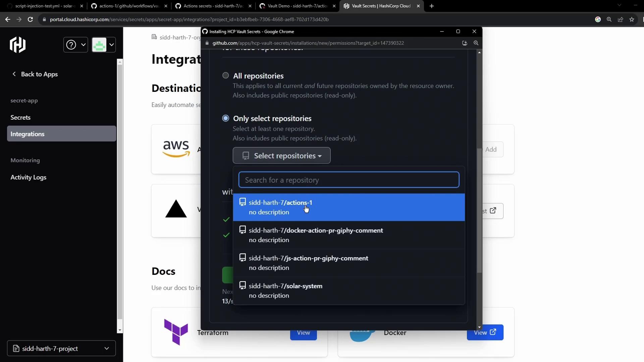Screen dimensions: 644x362
Task: Click the popup window zoom magnifier icon
Action: coord(476,43)
